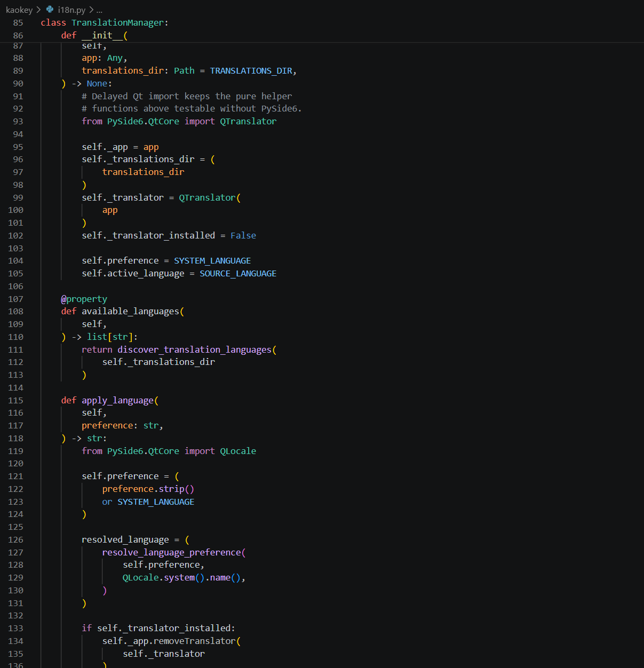Open the i18n.py breadcrumb item
Image resolution: width=644 pixels, height=668 pixels.
click(71, 10)
